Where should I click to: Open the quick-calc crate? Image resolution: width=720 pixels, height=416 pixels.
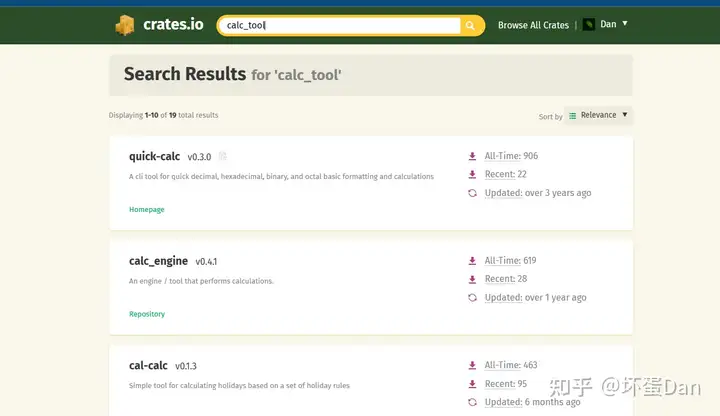coord(154,157)
